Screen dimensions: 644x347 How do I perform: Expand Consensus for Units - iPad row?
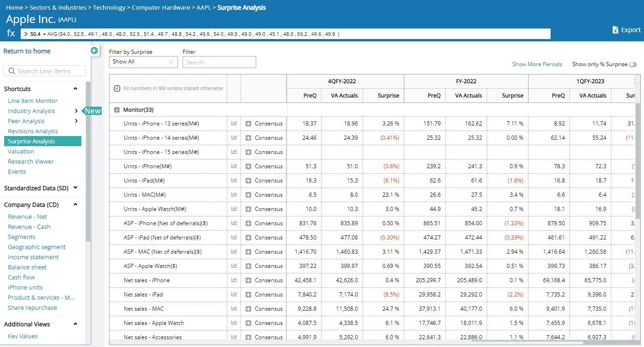[x=248, y=181]
